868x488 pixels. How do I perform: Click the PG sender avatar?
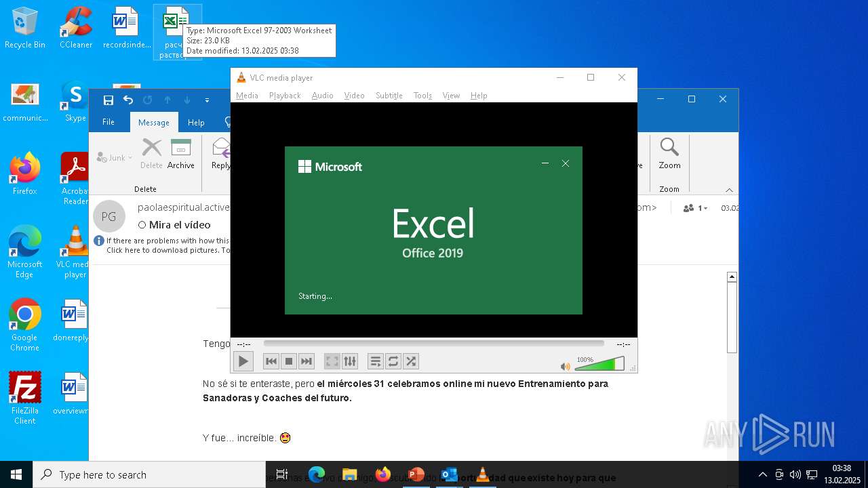point(108,216)
